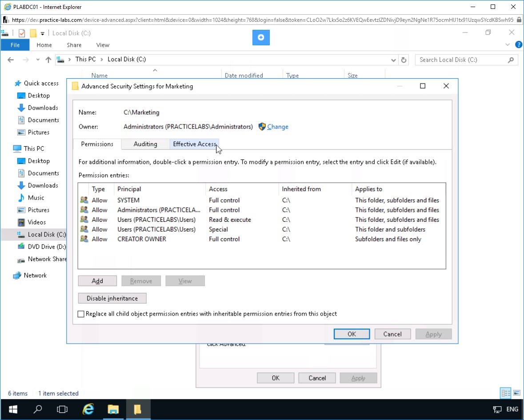
Task: Open File Explorer from the taskbar
Action: [113, 409]
